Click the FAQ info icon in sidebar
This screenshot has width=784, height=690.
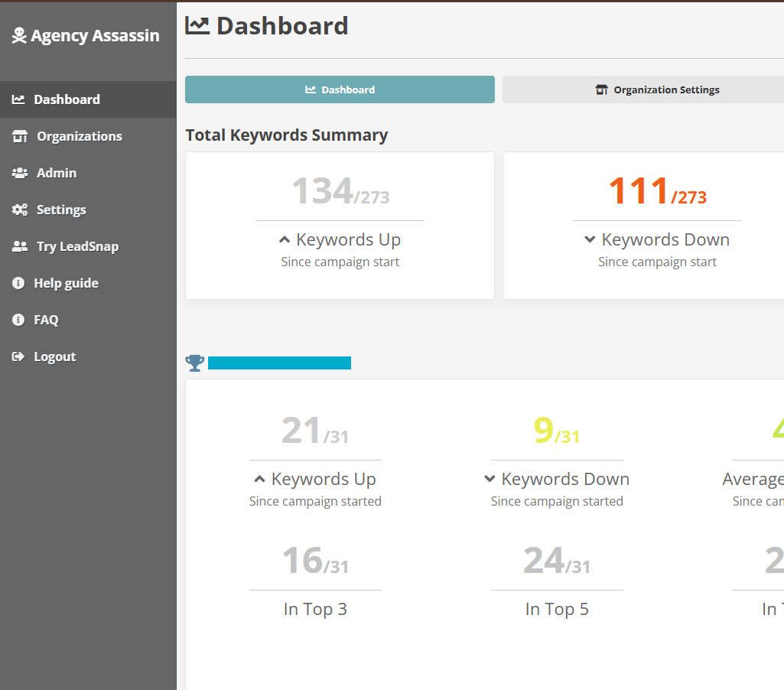pos(18,320)
